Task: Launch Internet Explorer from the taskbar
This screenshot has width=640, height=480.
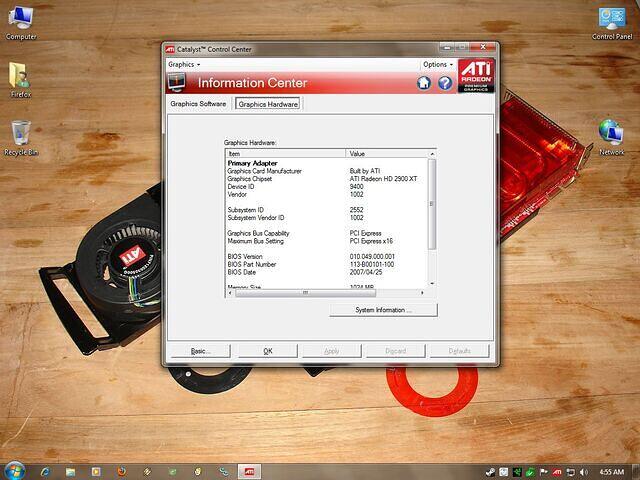Action: pyautogui.click(x=45, y=472)
